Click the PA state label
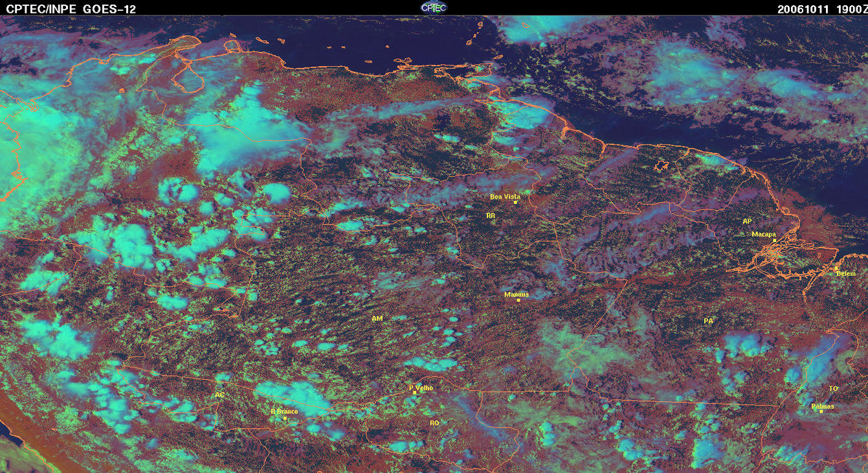868x473 pixels. click(x=708, y=321)
